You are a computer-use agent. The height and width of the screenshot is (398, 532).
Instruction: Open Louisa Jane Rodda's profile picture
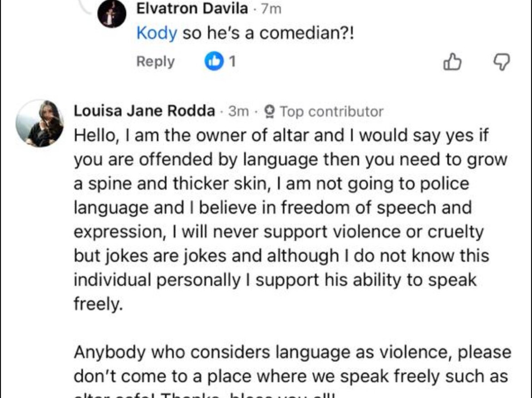(39, 124)
